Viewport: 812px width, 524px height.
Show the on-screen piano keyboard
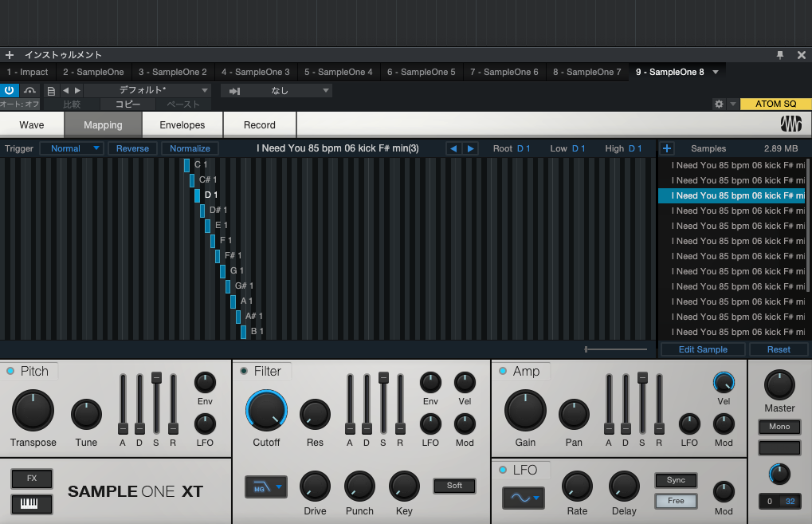pos(32,504)
